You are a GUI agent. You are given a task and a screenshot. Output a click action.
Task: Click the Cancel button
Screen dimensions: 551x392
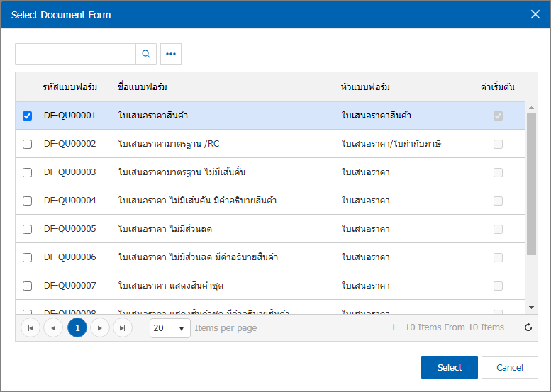point(510,367)
